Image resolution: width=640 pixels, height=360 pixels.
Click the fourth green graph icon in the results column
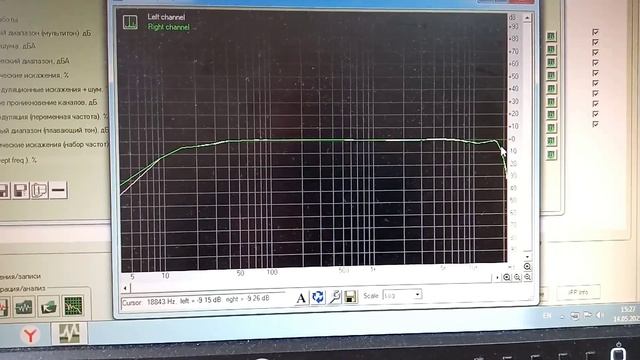point(551,76)
